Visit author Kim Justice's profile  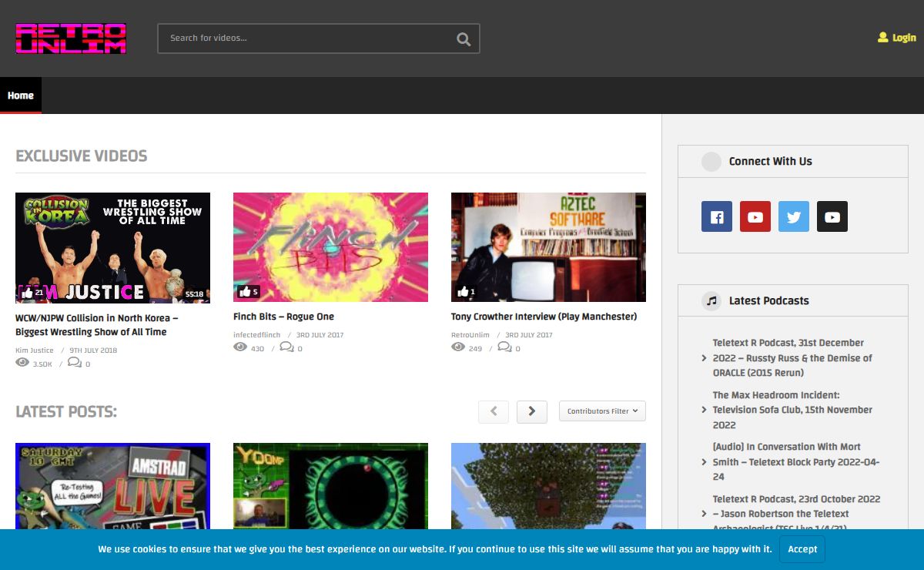click(35, 350)
